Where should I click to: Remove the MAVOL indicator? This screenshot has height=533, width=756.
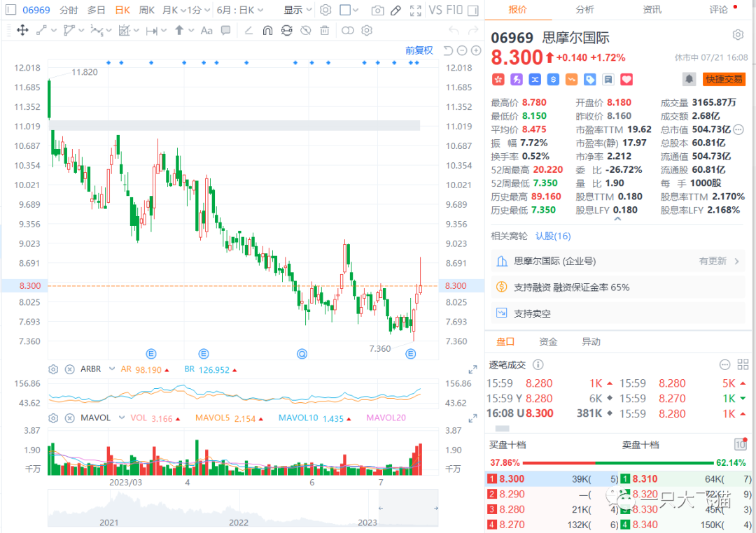pos(70,418)
